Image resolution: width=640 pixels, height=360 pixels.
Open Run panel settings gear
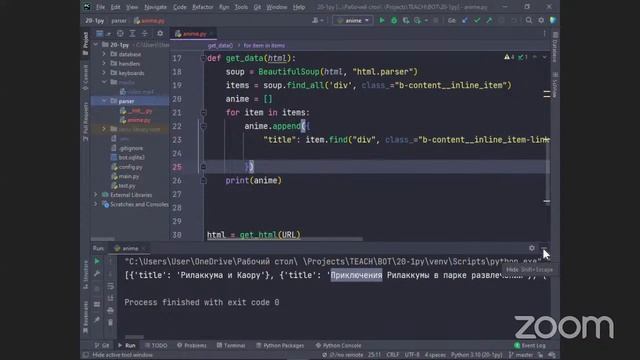[531, 248]
